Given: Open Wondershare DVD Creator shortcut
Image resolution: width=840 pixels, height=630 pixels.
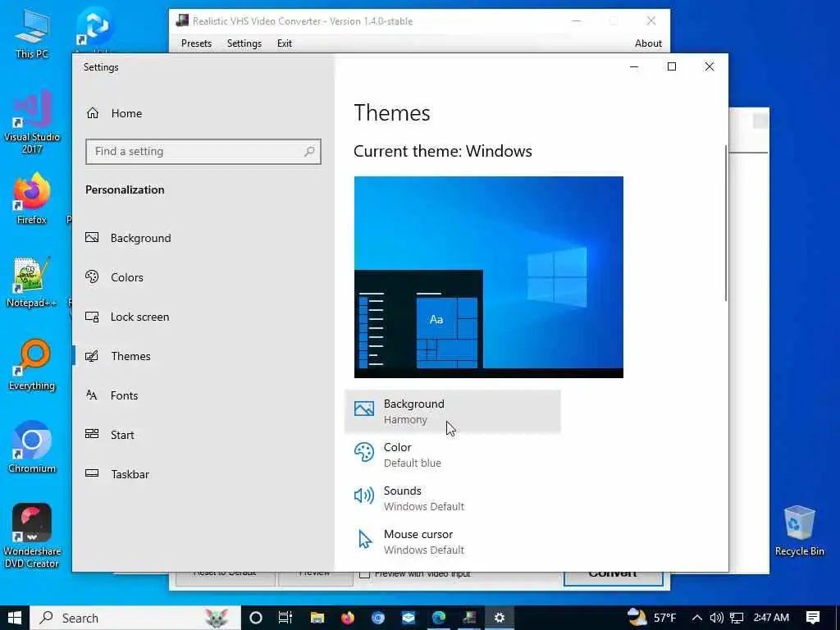Looking at the screenshot, I should 32,535.
